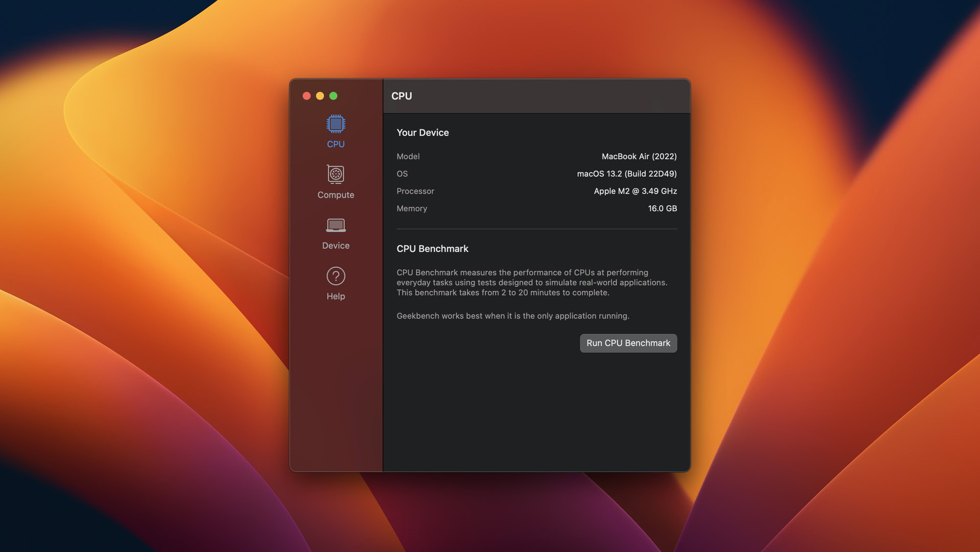Select the CPU chip icon in sidebar
Screen dimensions: 980x552
point(336,124)
